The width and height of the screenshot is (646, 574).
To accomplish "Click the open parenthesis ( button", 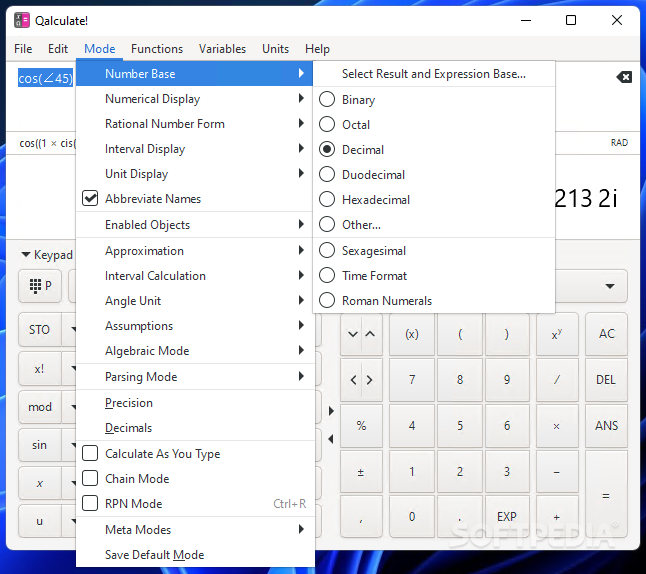I will [x=460, y=334].
